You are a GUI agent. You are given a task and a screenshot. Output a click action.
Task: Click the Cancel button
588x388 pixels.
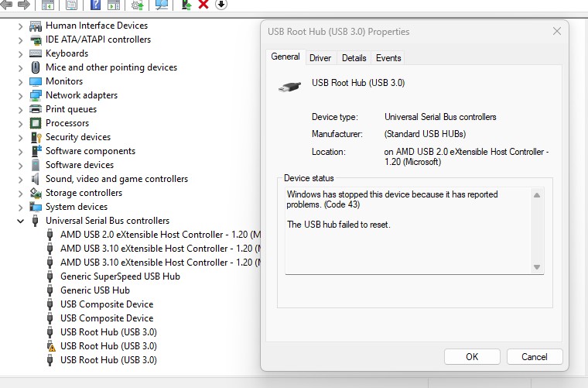coord(535,357)
